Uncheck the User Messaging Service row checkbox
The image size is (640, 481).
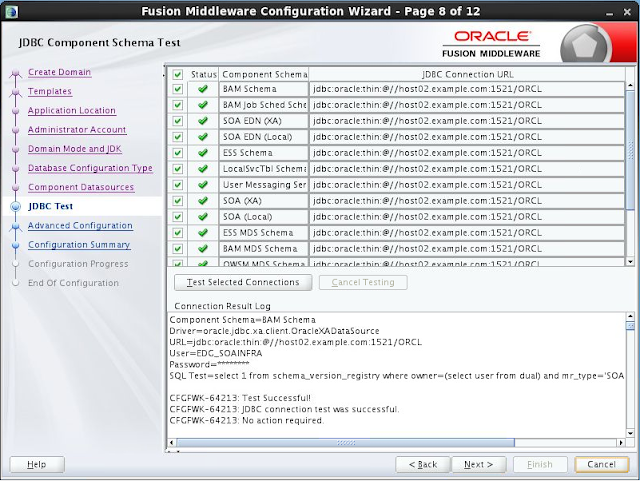click(178, 185)
